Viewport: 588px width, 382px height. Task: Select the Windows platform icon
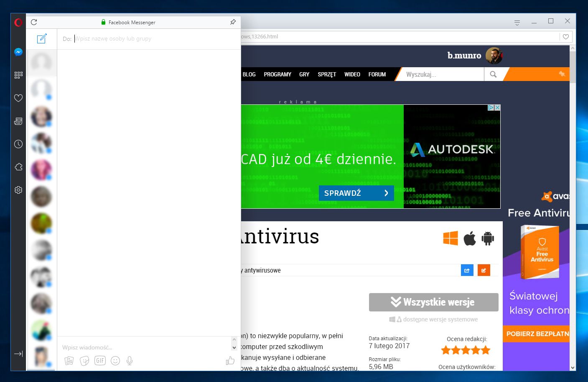tap(451, 238)
